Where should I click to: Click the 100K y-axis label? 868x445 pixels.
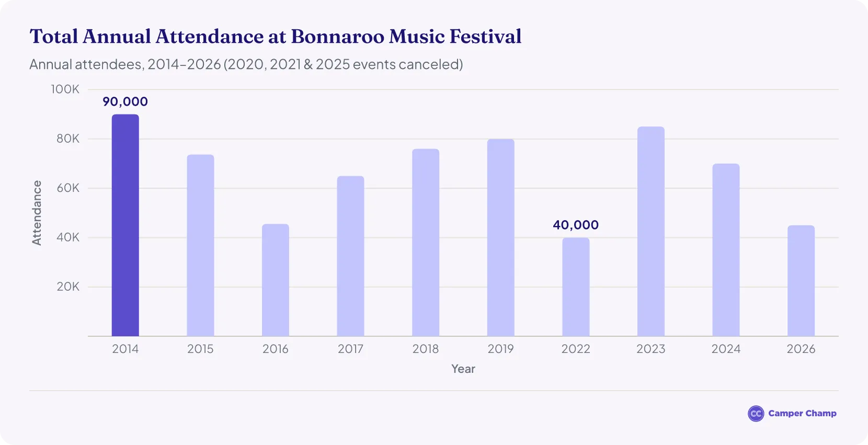click(x=65, y=89)
